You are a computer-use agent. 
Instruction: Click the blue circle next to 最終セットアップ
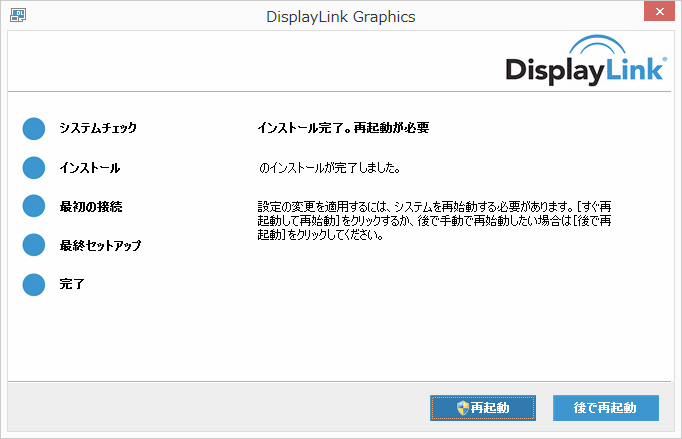click(x=34, y=245)
